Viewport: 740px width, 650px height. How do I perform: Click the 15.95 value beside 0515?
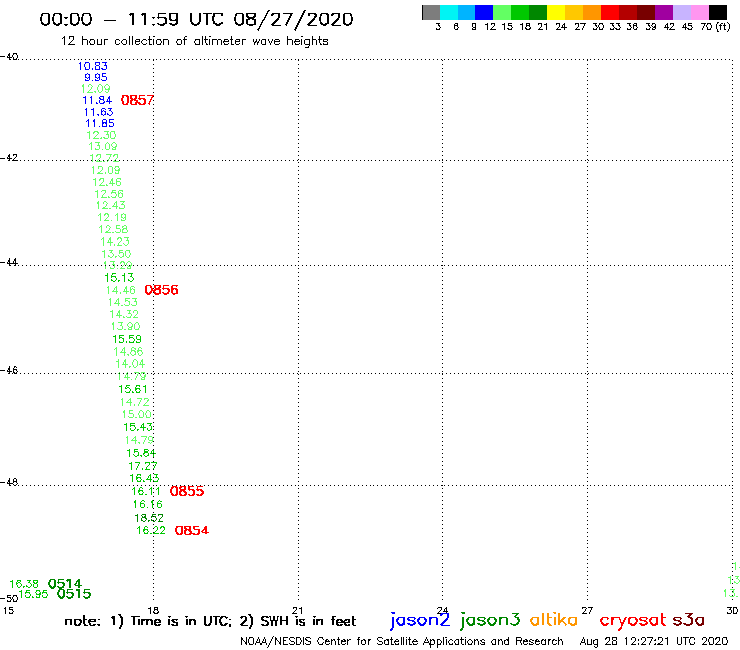click(33, 594)
